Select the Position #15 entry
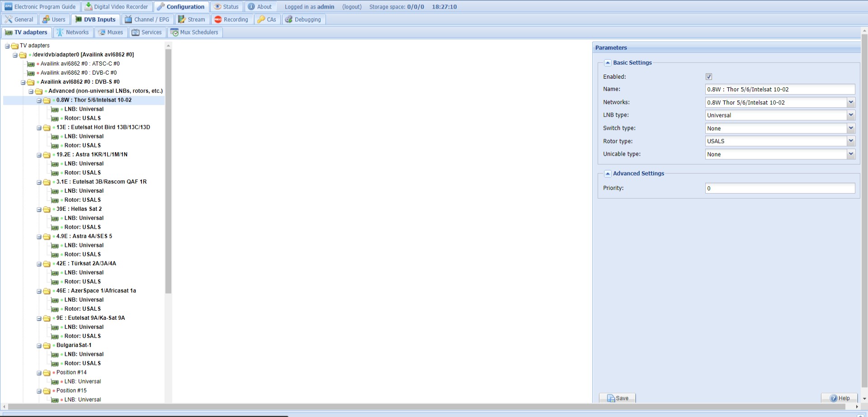 click(71, 390)
